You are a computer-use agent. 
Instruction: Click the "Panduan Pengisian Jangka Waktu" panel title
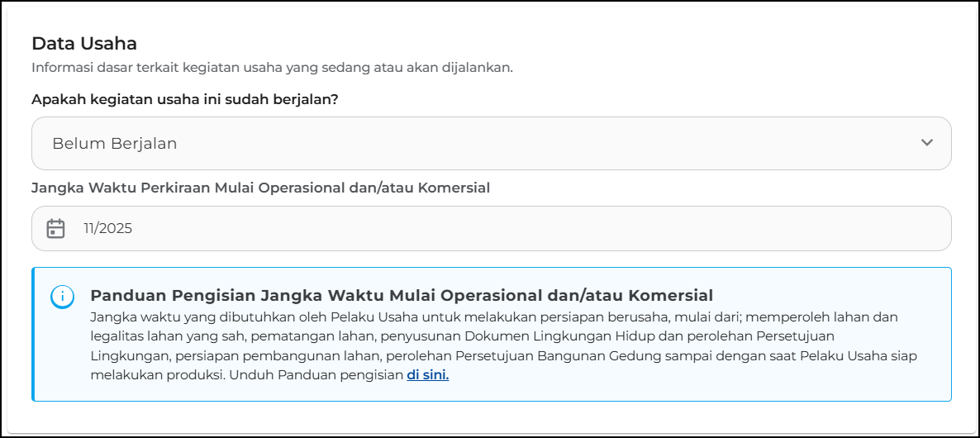tap(401, 296)
